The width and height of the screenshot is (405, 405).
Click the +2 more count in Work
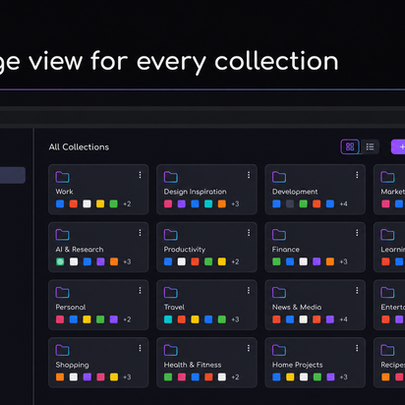(127, 204)
